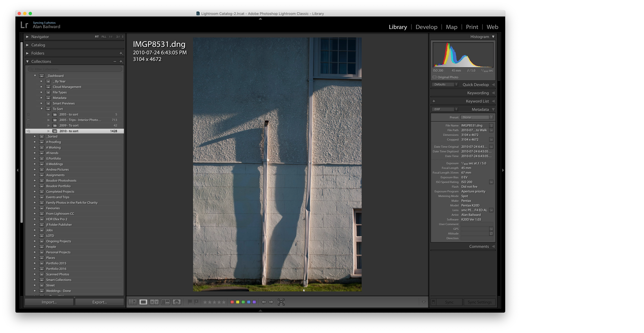Add a new collection with plus icon
Screen dimensions: 644x333
click(x=121, y=62)
